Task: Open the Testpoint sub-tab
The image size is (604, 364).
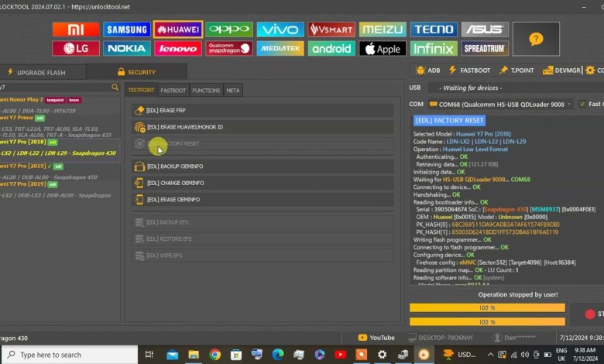Action: pyautogui.click(x=141, y=90)
